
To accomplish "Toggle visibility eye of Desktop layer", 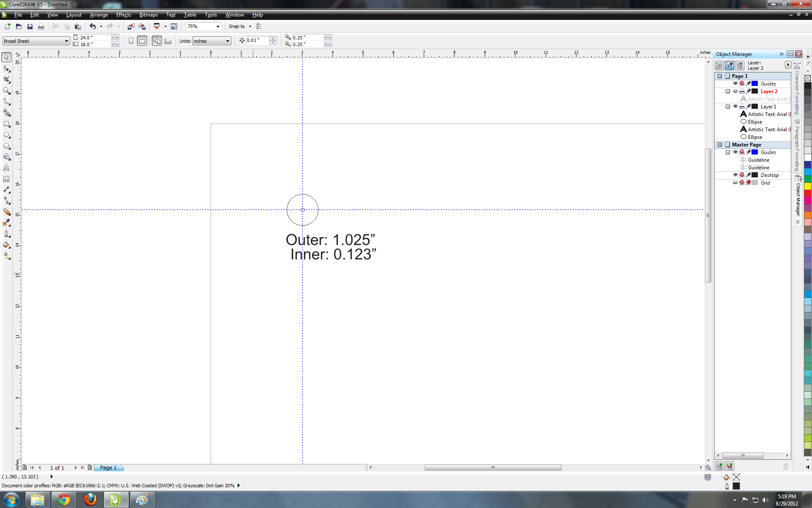I will point(735,175).
